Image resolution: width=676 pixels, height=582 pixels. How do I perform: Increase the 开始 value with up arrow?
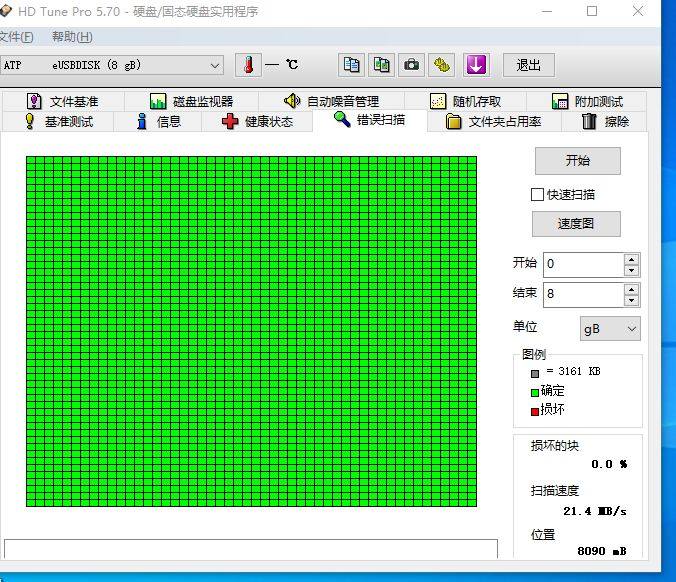pos(632,259)
